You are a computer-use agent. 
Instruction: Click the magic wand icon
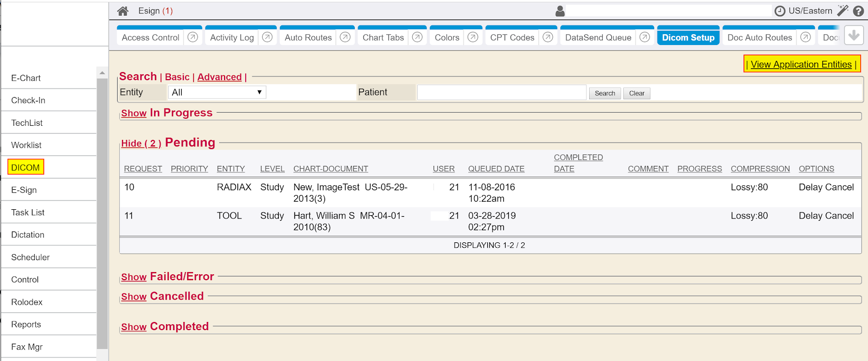(x=843, y=10)
